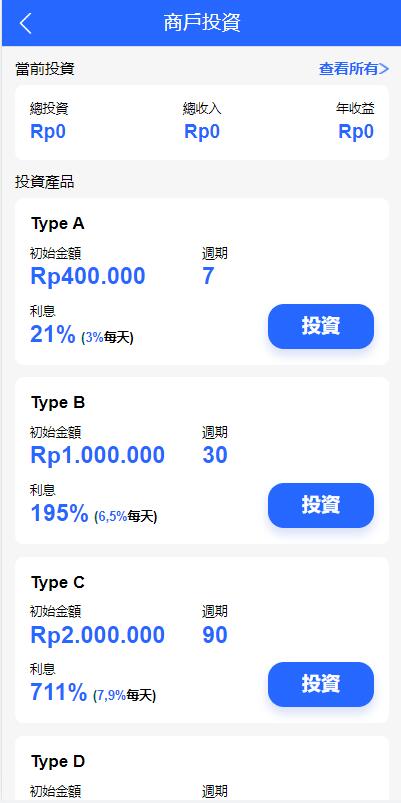Click the 商戶投資 page title
This screenshot has height=803, width=401.
(202, 23)
